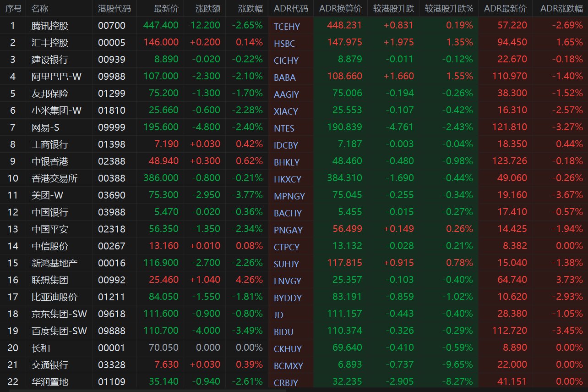Click Hong Kong code 00700
This screenshot has width=588, height=392.
click(x=111, y=26)
